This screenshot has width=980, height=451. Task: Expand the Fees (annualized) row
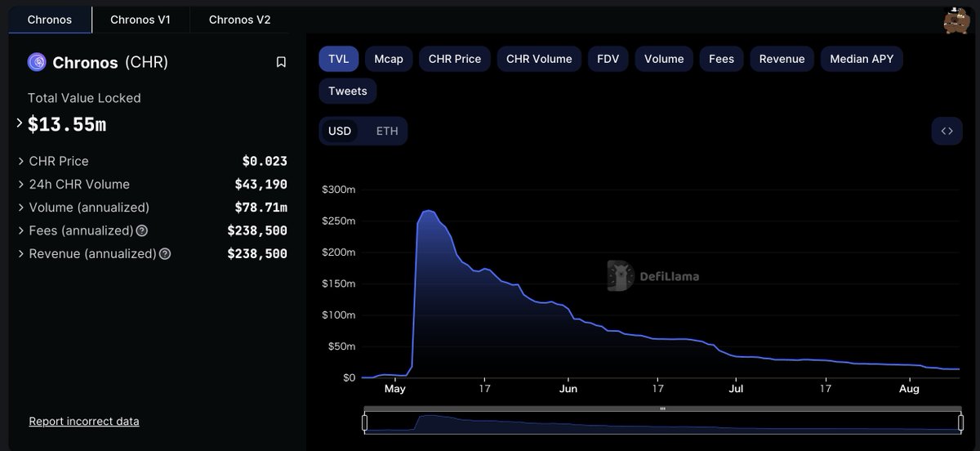tap(21, 230)
